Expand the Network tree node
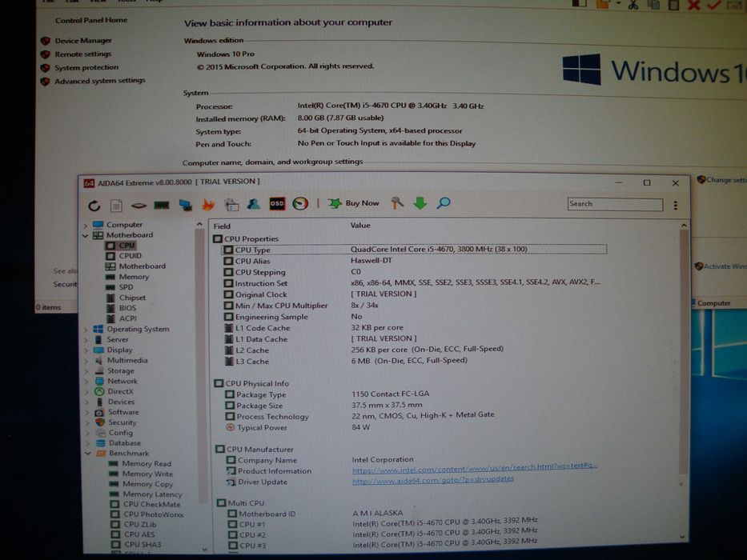Image resolution: width=747 pixels, height=560 pixels. [86, 382]
